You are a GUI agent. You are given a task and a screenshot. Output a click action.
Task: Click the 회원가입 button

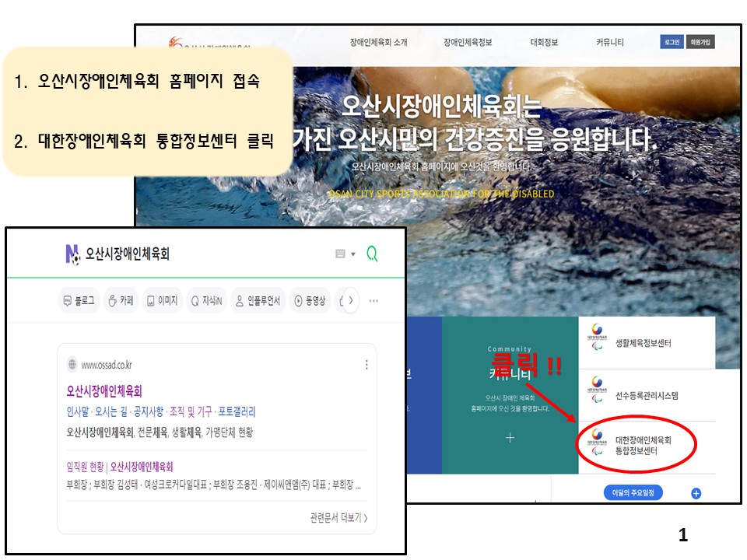(700, 42)
